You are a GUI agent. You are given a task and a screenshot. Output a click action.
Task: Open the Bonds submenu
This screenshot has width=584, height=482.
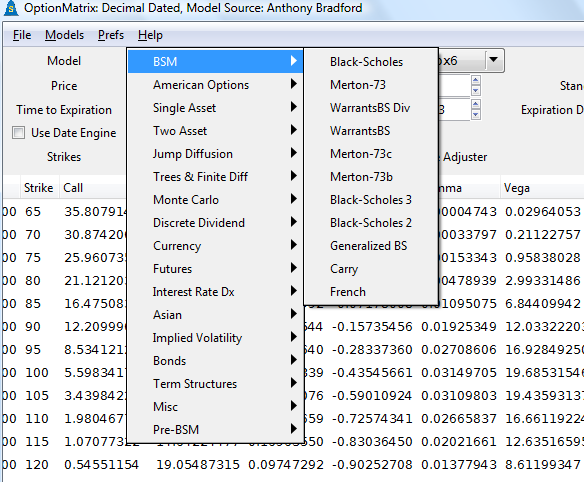coord(215,361)
